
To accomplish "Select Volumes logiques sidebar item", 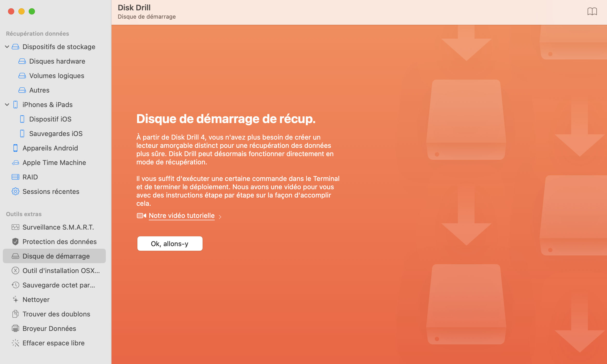I will tap(56, 75).
